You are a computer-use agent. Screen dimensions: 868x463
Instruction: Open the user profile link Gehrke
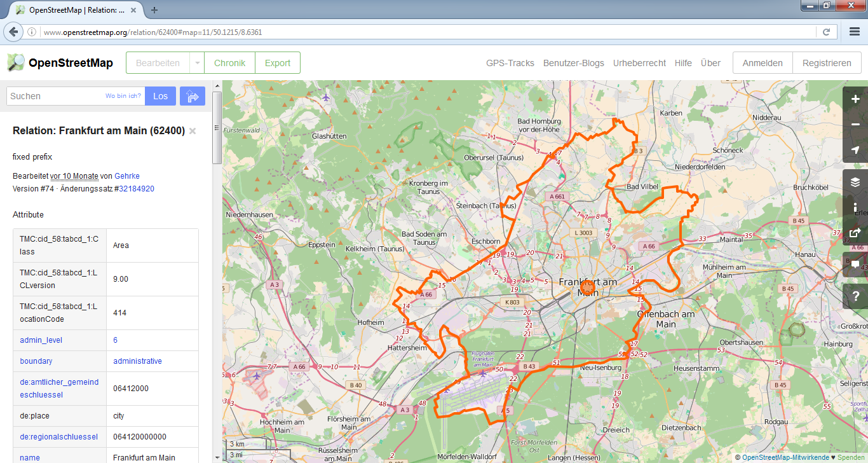tap(127, 176)
